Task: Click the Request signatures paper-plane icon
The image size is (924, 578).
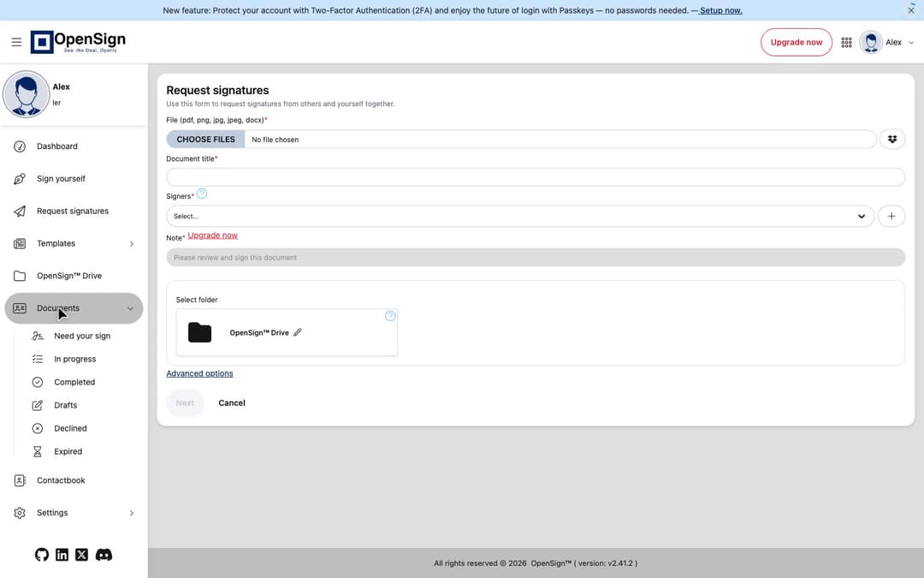Action: 20,212
